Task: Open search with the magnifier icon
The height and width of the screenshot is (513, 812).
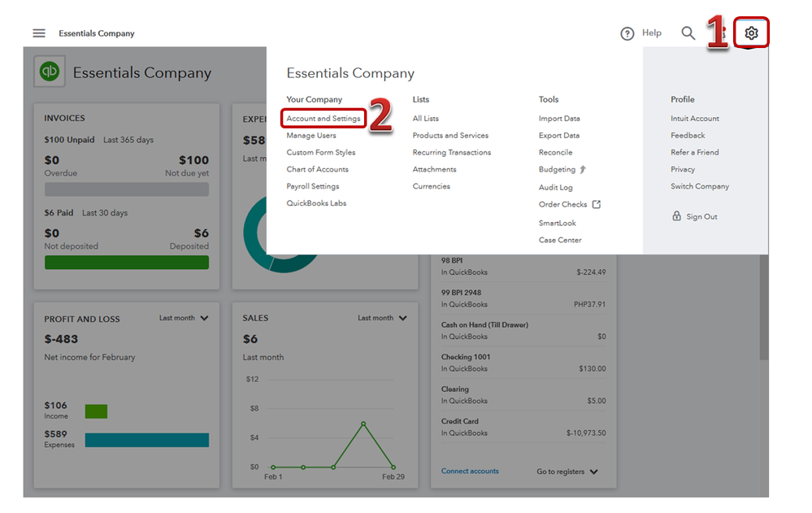Action: pos(688,33)
